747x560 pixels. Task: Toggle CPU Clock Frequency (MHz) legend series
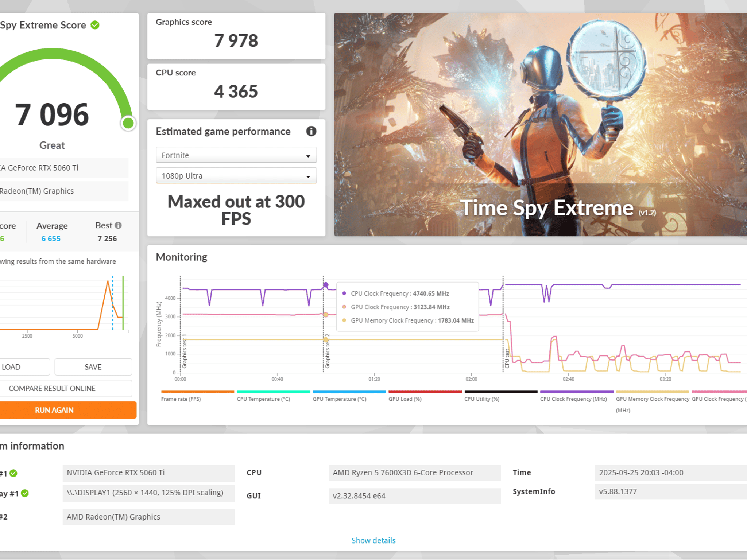click(577, 396)
